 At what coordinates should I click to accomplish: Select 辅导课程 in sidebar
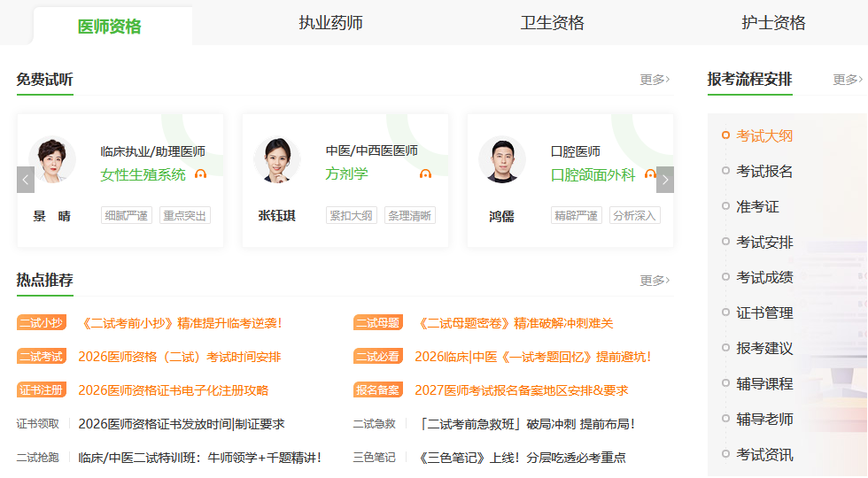pyautogui.click(x=764, y=383)
